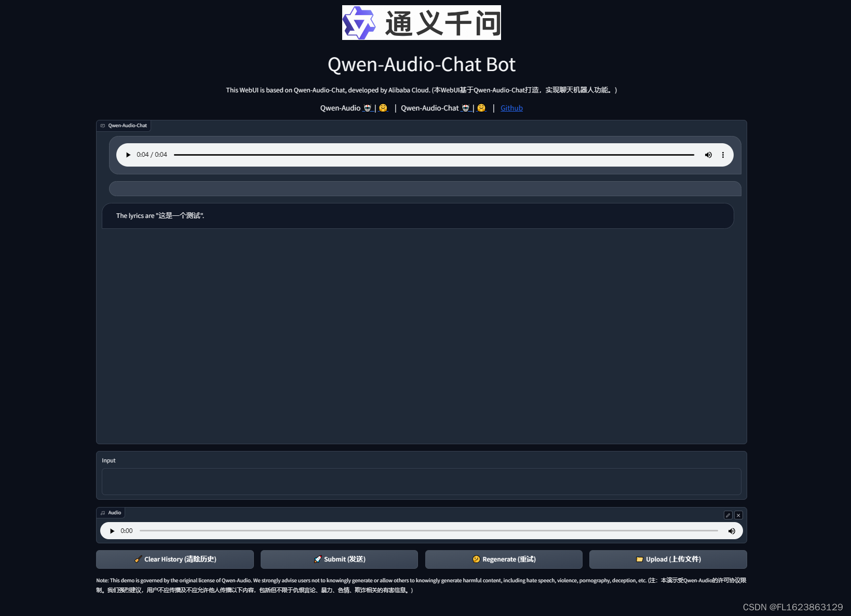The width and height of the screenshot is (851, 616).
Task: Play the chat audio clip
Action: (128, 155)
